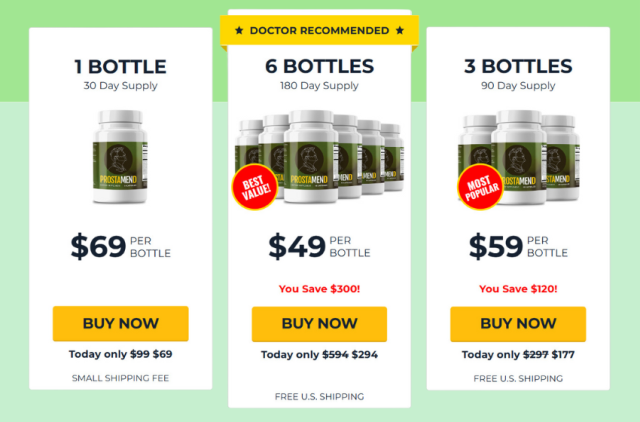Select the single ProstaMend bottle image
Viewport: 640px width, 422px height.
(x=120, y=156)
